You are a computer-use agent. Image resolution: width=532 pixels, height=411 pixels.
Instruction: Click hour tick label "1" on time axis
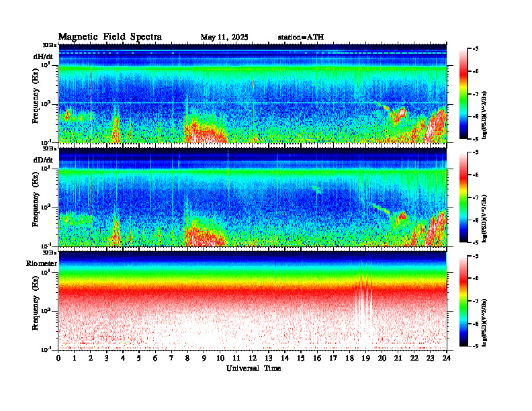pos(75,358)
